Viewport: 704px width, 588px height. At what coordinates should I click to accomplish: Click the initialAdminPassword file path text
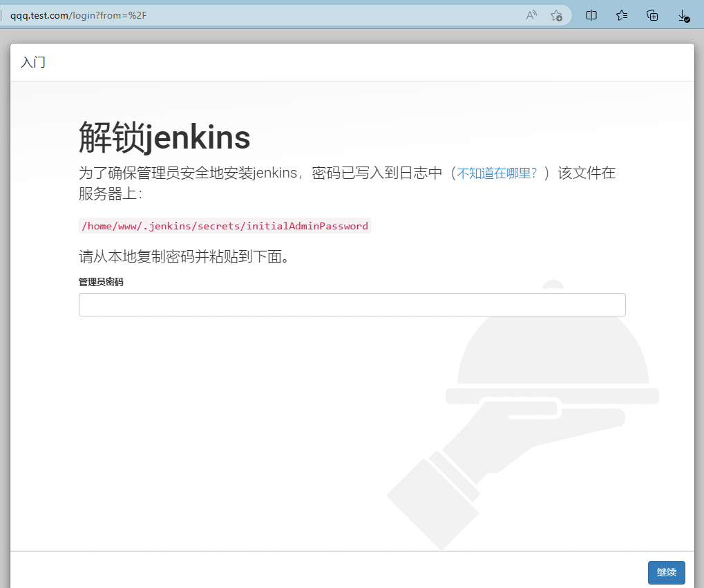pos(225,226)
